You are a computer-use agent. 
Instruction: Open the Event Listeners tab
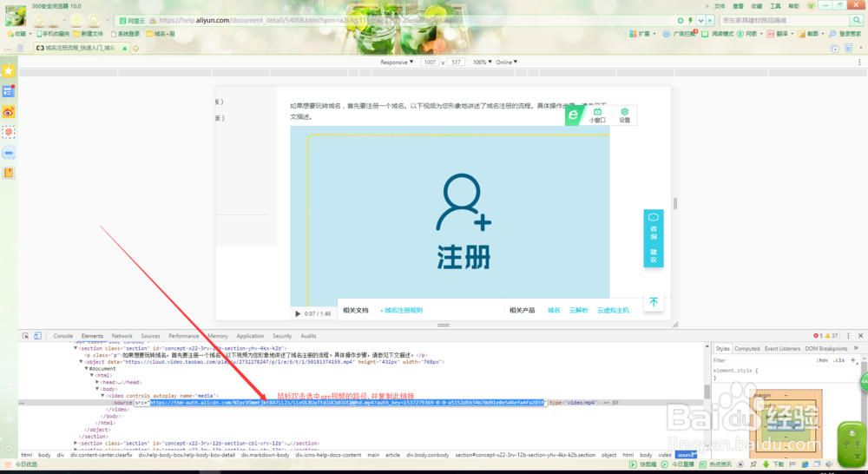click(x=782, y=348)
